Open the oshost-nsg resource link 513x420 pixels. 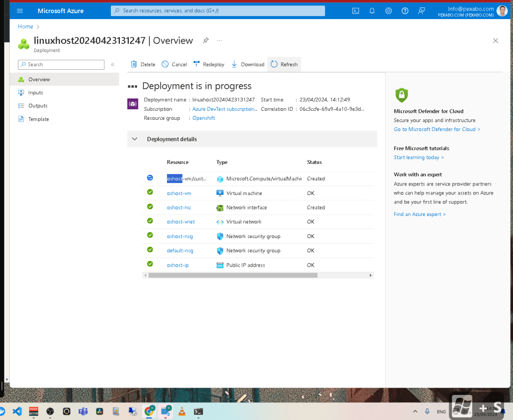[180, 236]
